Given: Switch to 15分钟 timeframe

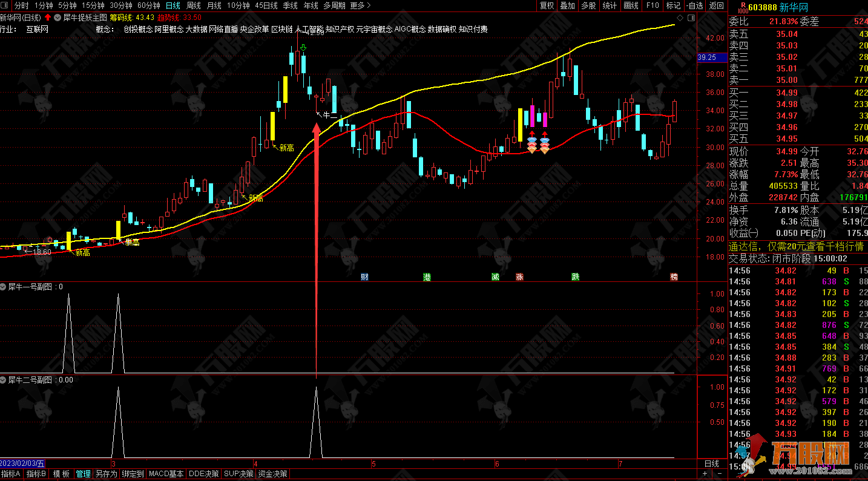Looking at the screenshot, I should click(x=93, y=5).
